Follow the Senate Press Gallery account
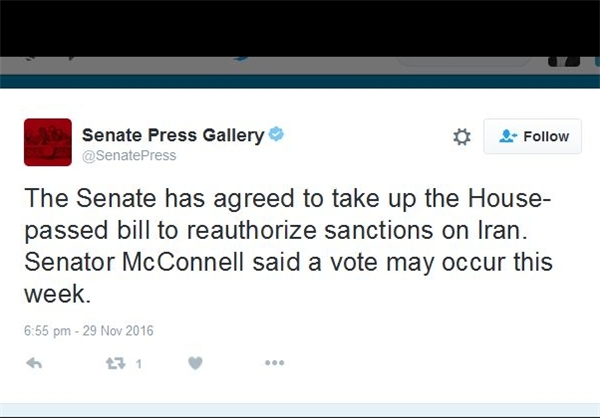The width and height of the screenshot is (600, 418). [x=532, y=136]
